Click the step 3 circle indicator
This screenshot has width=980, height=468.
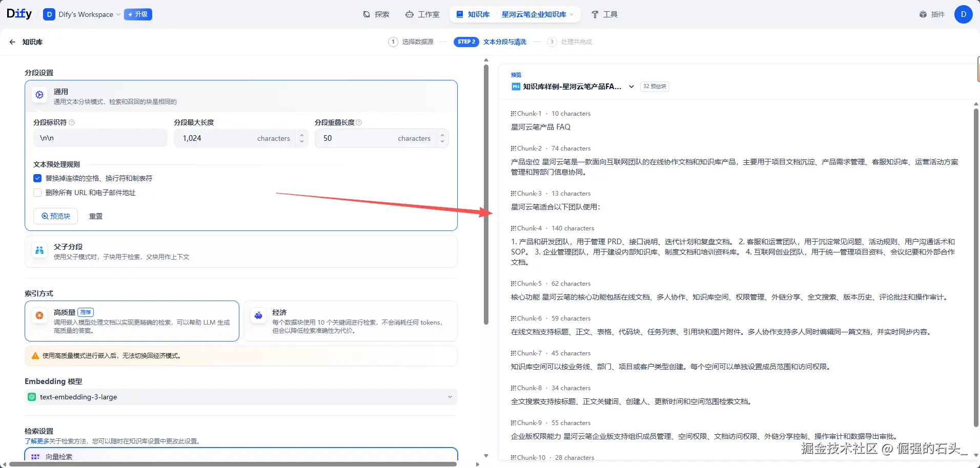click(552, 42)
